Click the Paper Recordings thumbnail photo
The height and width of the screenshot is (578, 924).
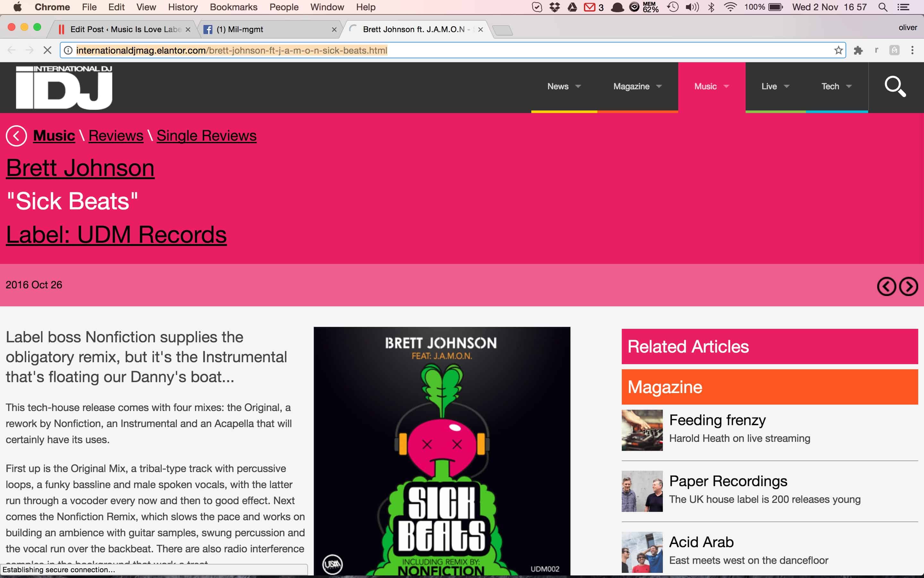click(642, 491)
